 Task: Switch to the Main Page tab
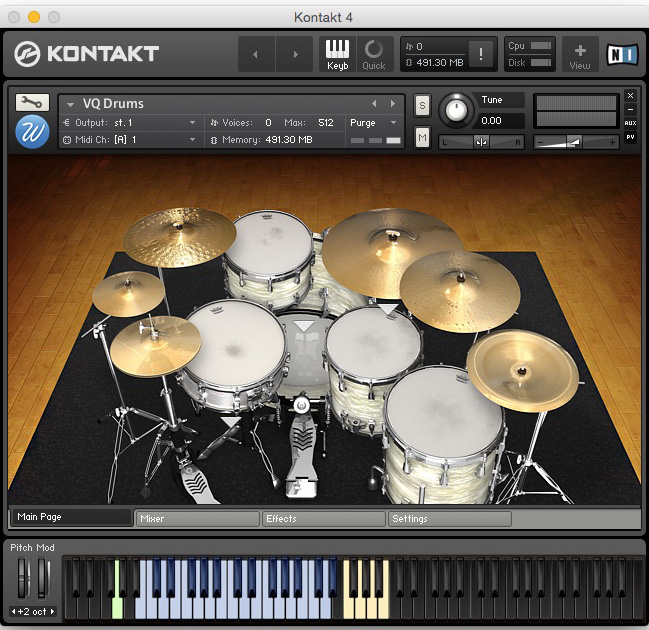(x=71, y=517)
